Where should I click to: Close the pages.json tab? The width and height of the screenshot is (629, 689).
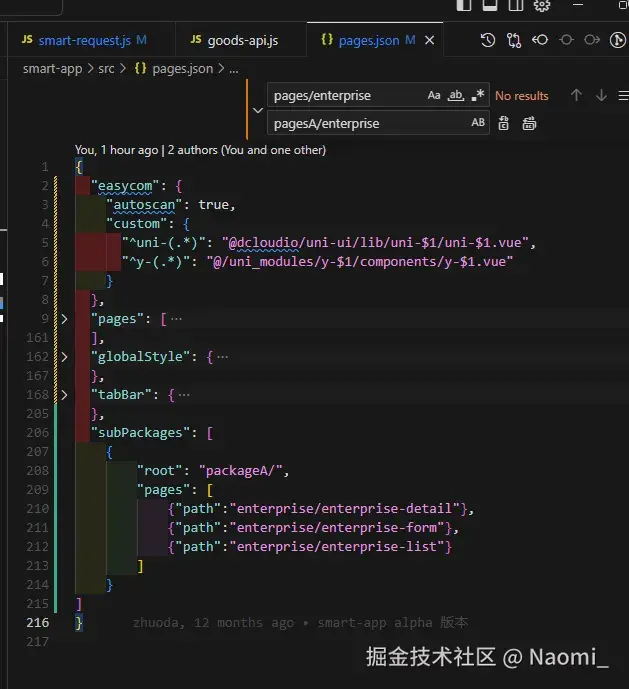pos(429,40)
